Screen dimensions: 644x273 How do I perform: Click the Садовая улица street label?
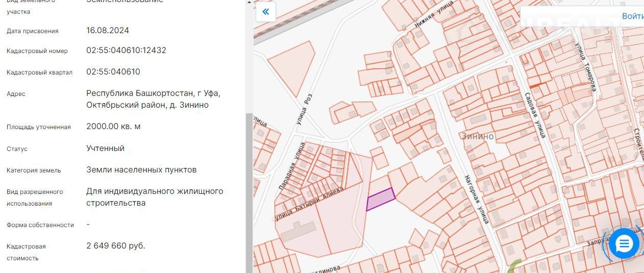tap(535, 115)
